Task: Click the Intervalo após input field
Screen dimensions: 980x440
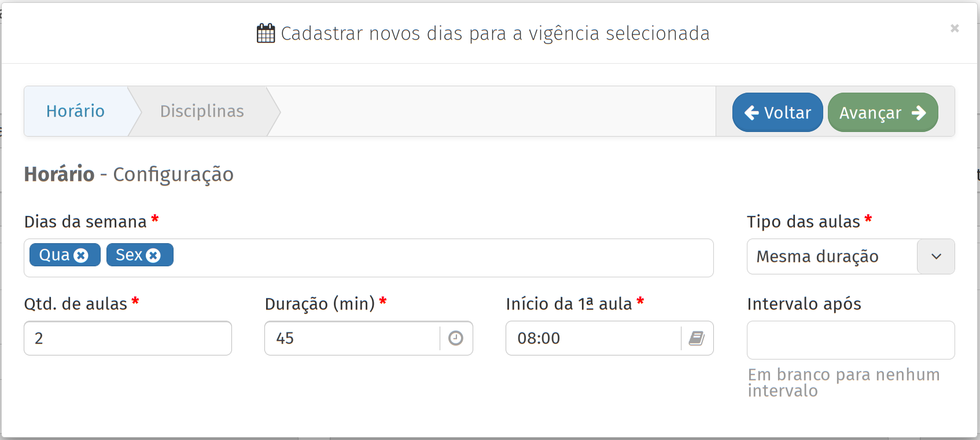Action: click(850, 340)
